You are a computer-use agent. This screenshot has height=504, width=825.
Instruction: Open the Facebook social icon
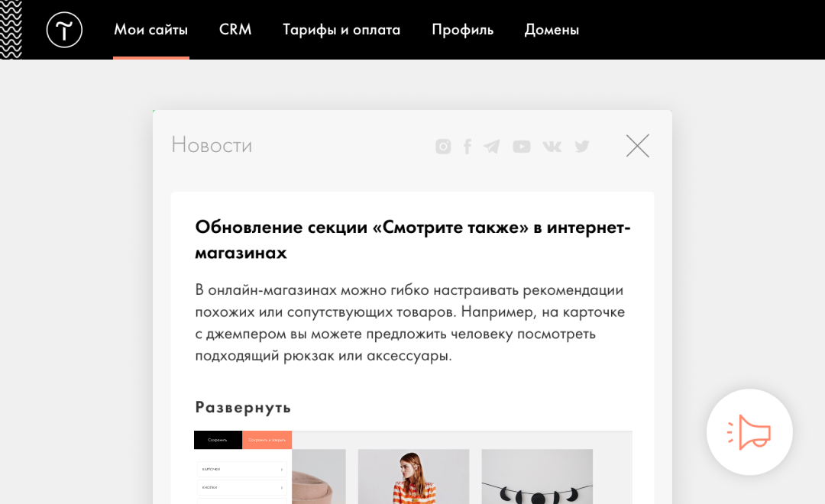click(467, 147)
